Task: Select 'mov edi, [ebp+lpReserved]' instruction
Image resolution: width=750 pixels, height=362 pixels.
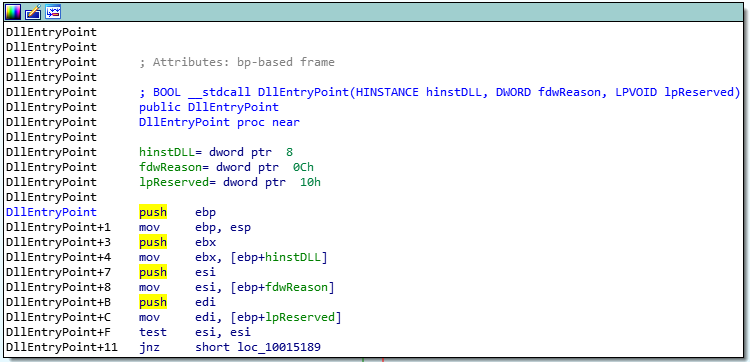Action: pos(241,318)
